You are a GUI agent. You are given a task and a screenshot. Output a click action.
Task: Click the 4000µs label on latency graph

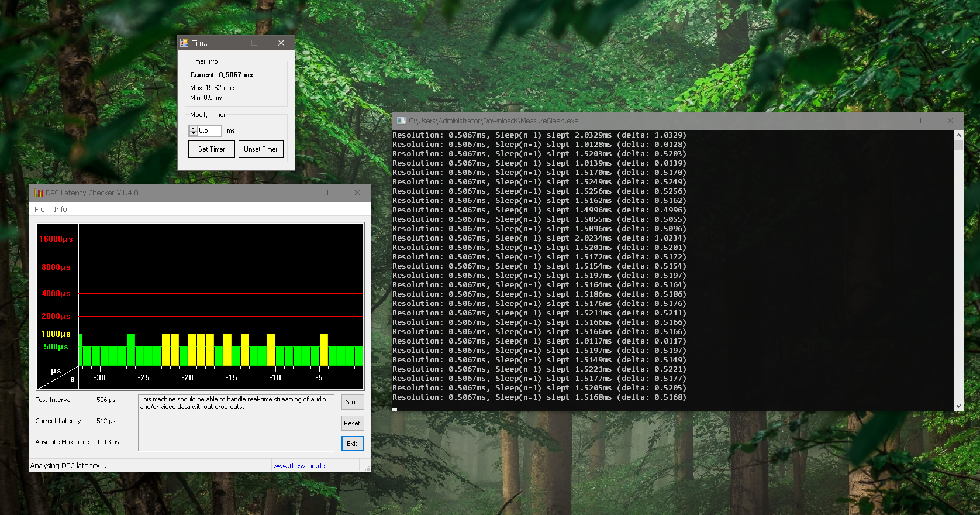point(56,294)
